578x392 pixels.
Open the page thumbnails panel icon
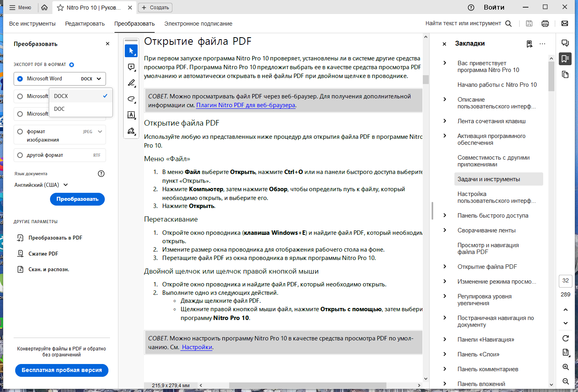(565, 74)
